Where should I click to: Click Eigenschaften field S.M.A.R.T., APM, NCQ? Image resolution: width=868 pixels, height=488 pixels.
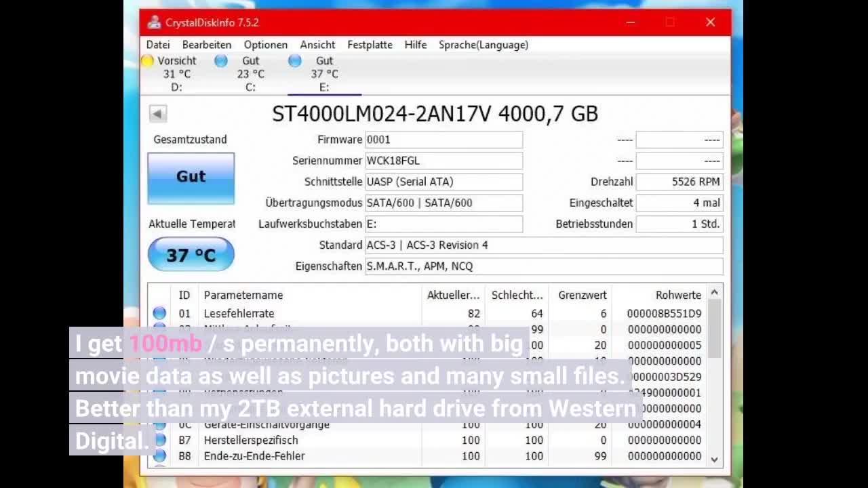coord(544,266)
